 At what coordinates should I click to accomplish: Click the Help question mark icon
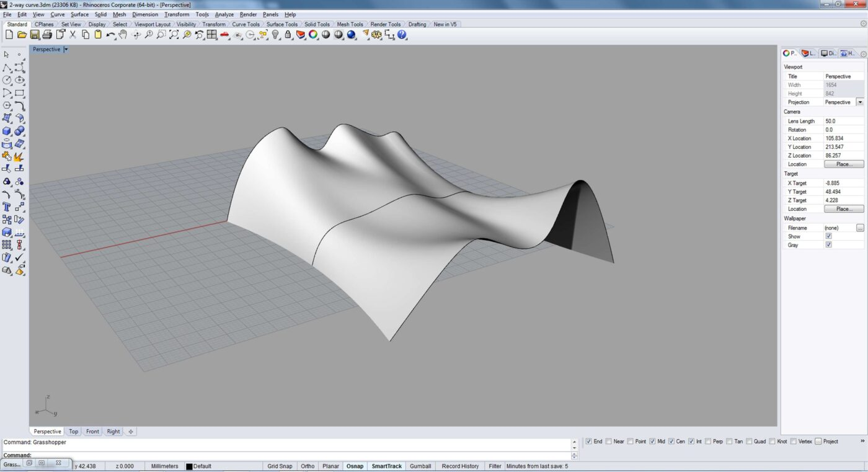402,35
